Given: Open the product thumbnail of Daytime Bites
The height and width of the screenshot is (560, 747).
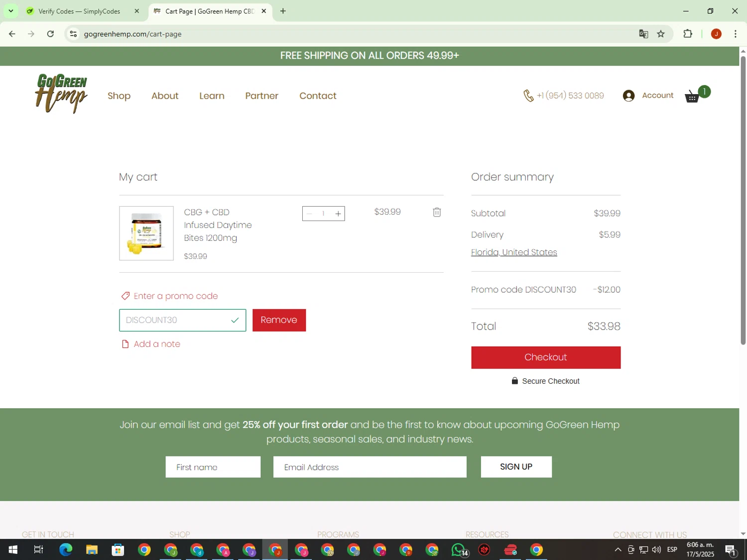Looking at the screenshot, I should (x=146, y=233).
